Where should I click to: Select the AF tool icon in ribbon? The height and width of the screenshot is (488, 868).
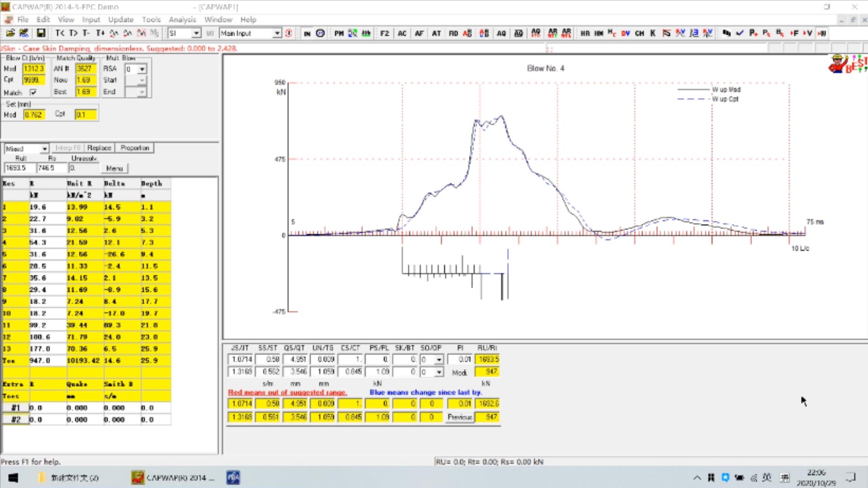click(419, 33)
